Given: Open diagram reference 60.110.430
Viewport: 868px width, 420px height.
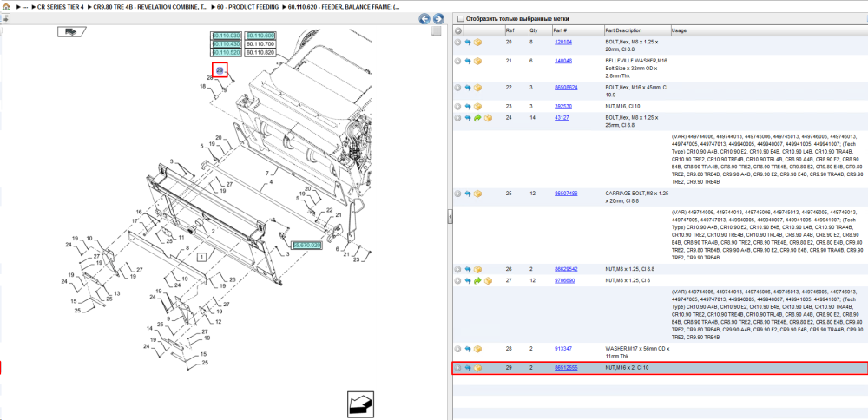Looking at the screenshot, I should pos(227,44).
